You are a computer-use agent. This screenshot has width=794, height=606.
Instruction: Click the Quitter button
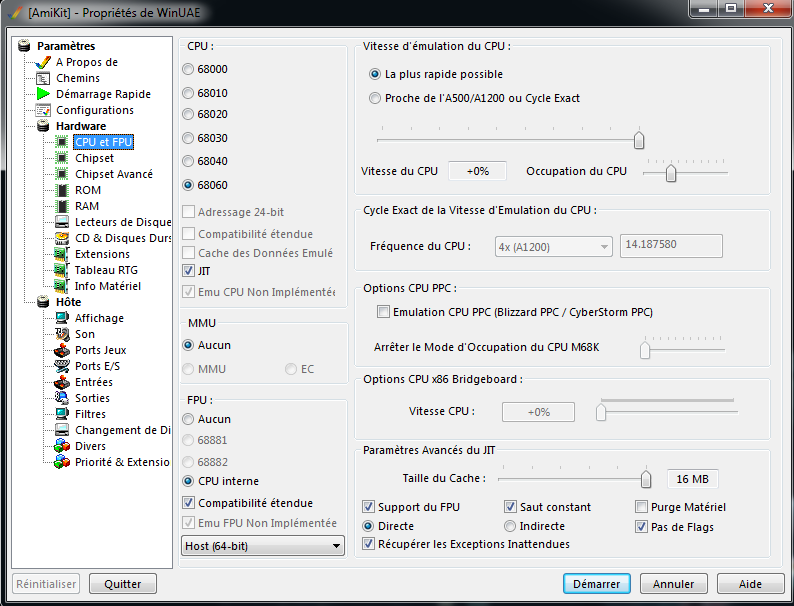123,584
